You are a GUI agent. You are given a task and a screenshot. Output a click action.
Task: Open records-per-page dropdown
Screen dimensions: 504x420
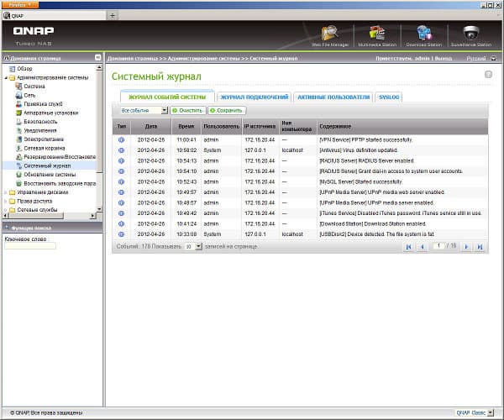coord(198,247)
